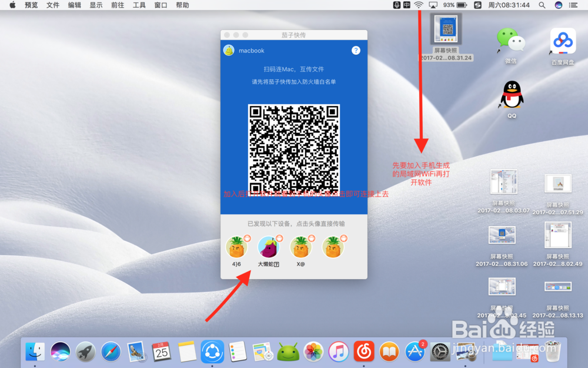Image resolution: width=588 pixels, height=368 pixels.
Task: Open the 前往 menu
Action: tap(118, 5)
